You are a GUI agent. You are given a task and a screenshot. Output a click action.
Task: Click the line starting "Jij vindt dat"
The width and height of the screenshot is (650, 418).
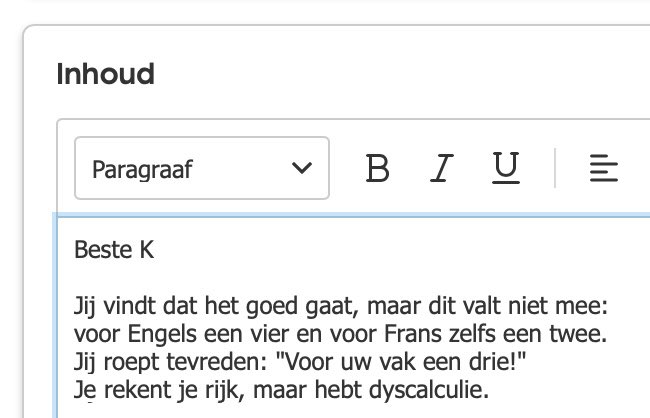pos(120,303)
